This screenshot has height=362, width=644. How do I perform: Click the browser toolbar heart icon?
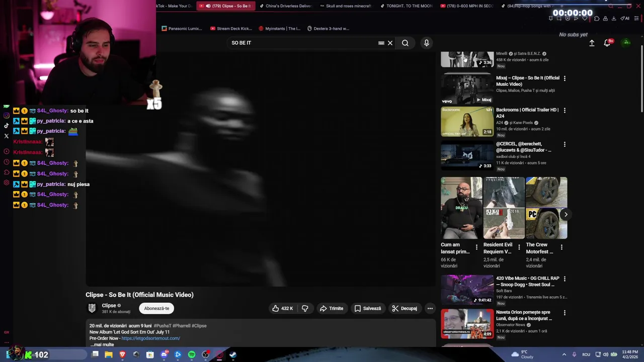click(x=585, y=19)
